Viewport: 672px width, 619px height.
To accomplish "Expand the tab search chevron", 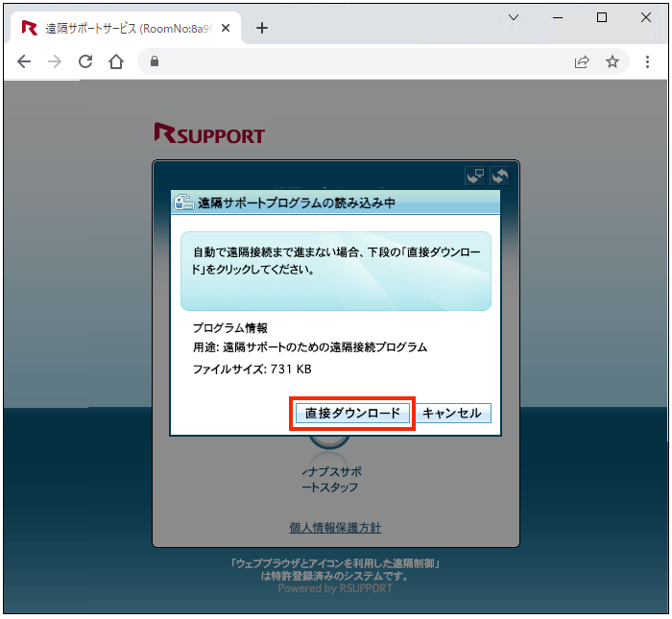I will (514, 17).
